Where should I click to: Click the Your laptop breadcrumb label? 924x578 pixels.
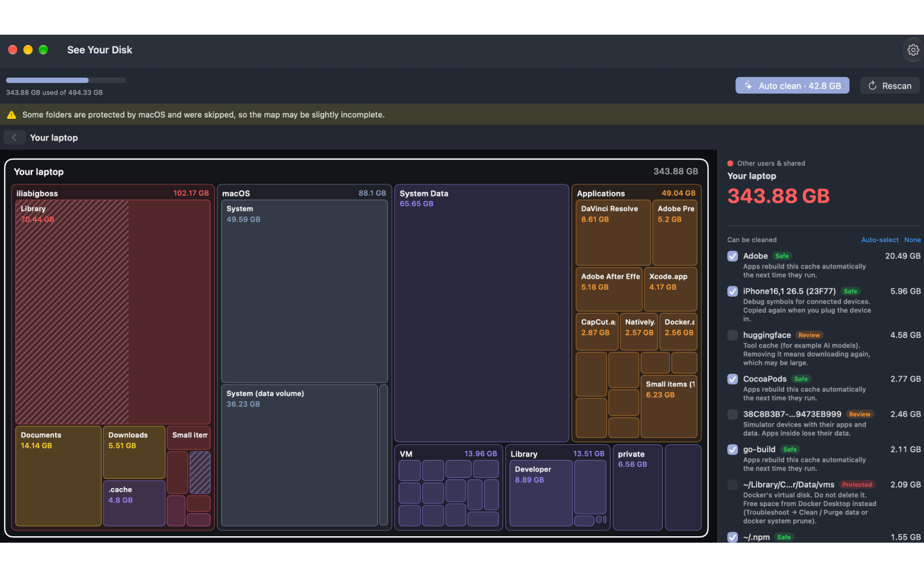(x=54, y=137)
